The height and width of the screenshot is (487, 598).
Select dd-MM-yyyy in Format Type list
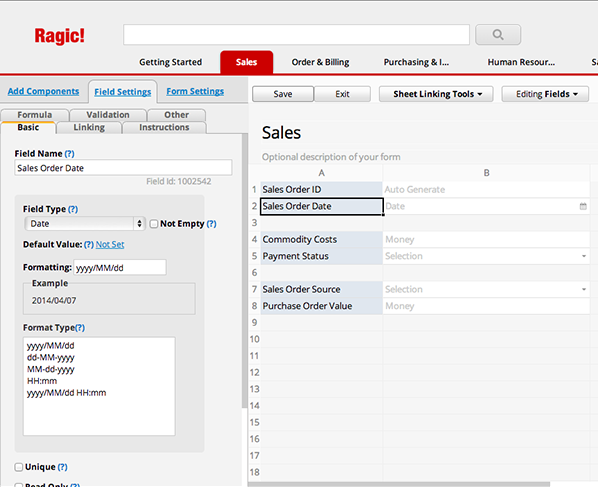[51, 357]
